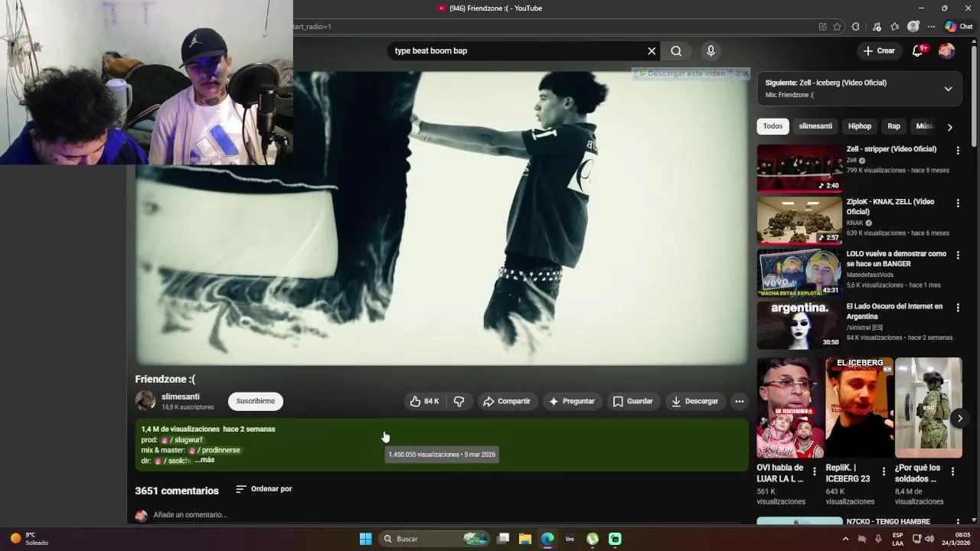Open Copilot Chat in browser toolbar
The image size is (980, 551).
click(959, 26)
